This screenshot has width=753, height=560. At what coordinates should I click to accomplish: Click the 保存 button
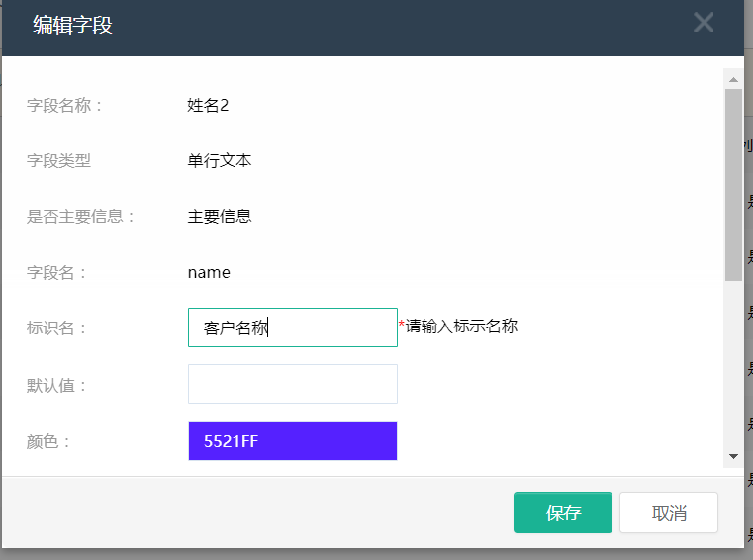pos(563,513)
